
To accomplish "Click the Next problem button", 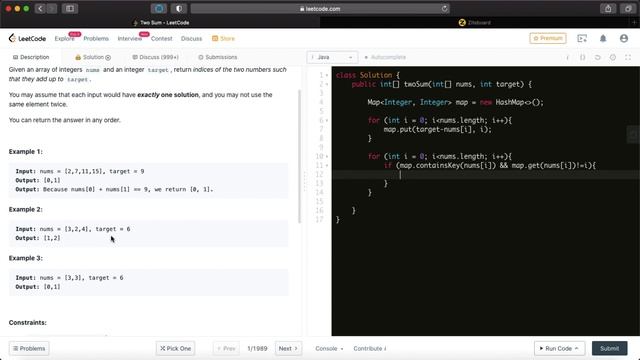I will 288,348.
